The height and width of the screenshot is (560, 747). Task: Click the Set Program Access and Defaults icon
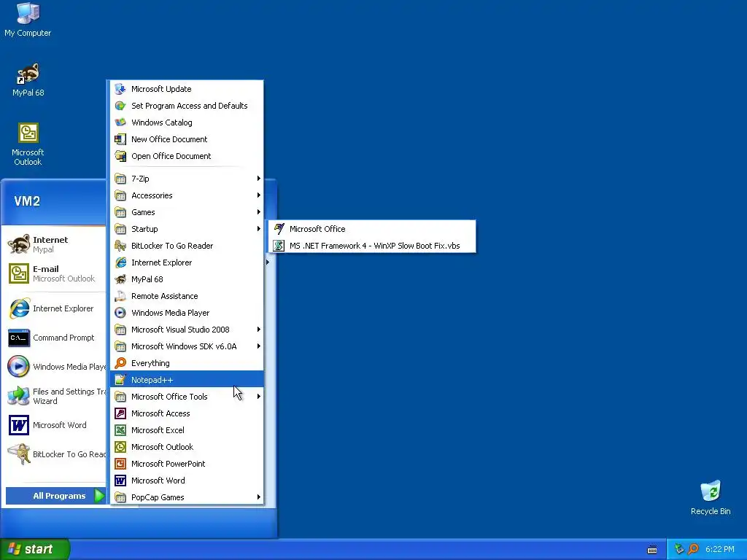point(120,106)
